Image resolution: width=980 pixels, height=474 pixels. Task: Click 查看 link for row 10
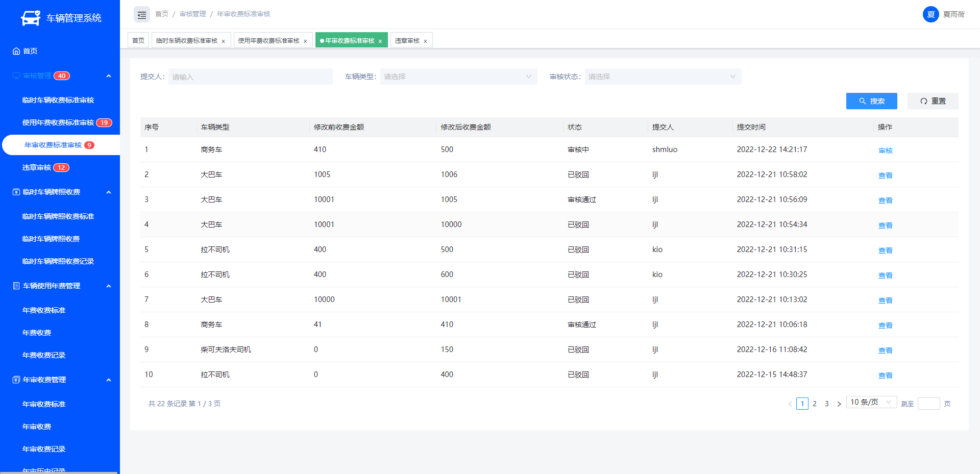tap(885, 376)
